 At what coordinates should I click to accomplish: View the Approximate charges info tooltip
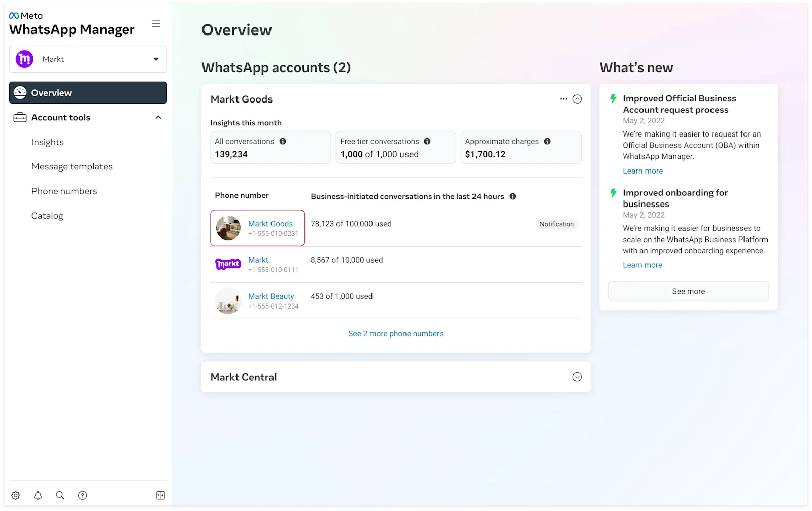(548, 142)
